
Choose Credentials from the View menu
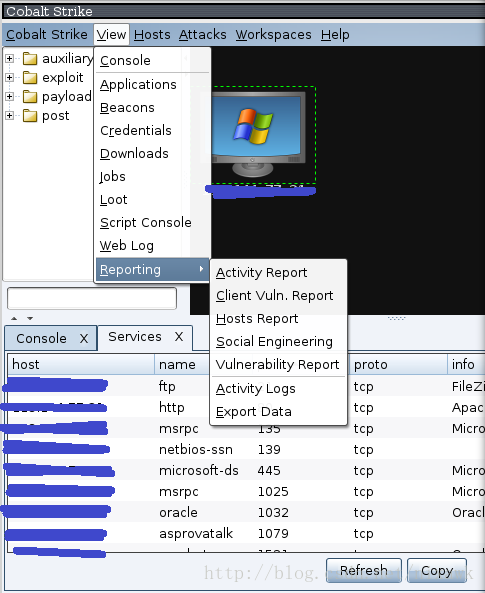click(x=152, y=130)
